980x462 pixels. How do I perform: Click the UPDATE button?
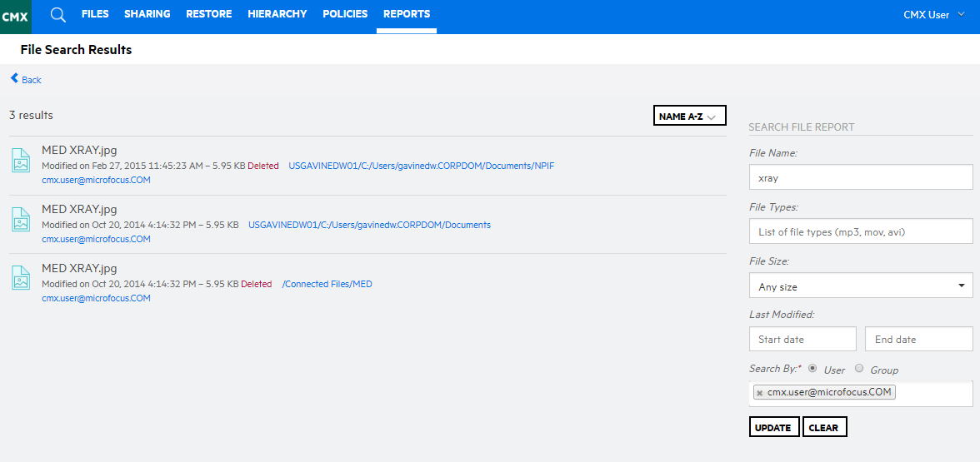(773, 427)
